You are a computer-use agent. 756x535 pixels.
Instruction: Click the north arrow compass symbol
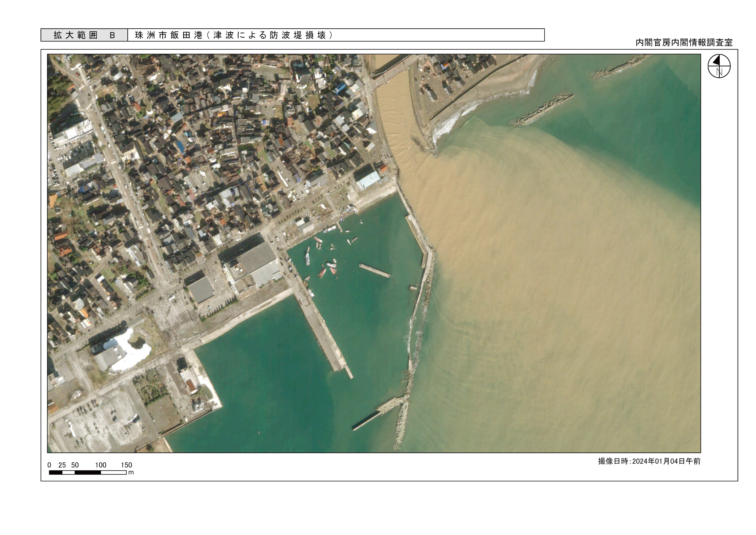tap(719, 66)
